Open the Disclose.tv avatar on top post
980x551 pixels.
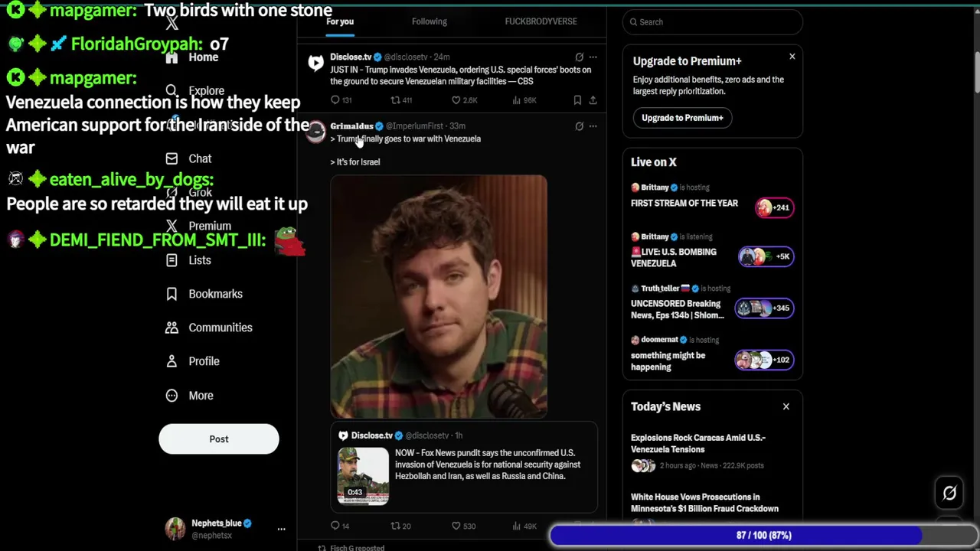tap(315, 64)
